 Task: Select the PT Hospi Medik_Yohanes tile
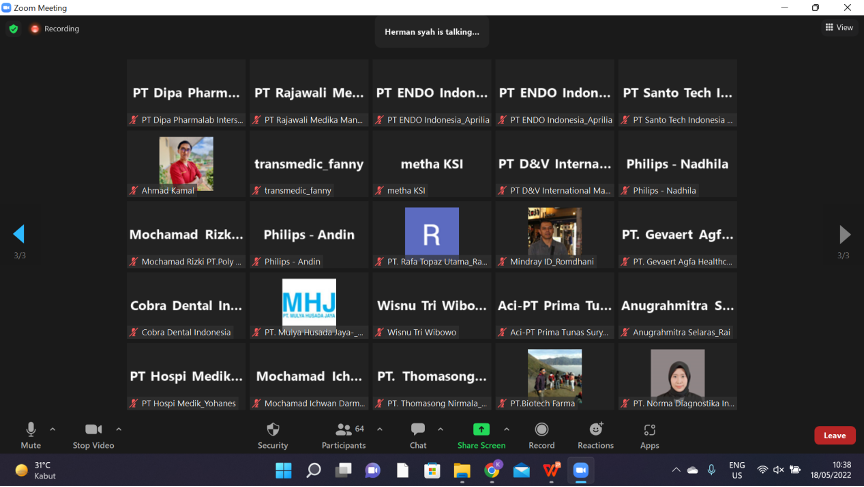pos(186,376)
